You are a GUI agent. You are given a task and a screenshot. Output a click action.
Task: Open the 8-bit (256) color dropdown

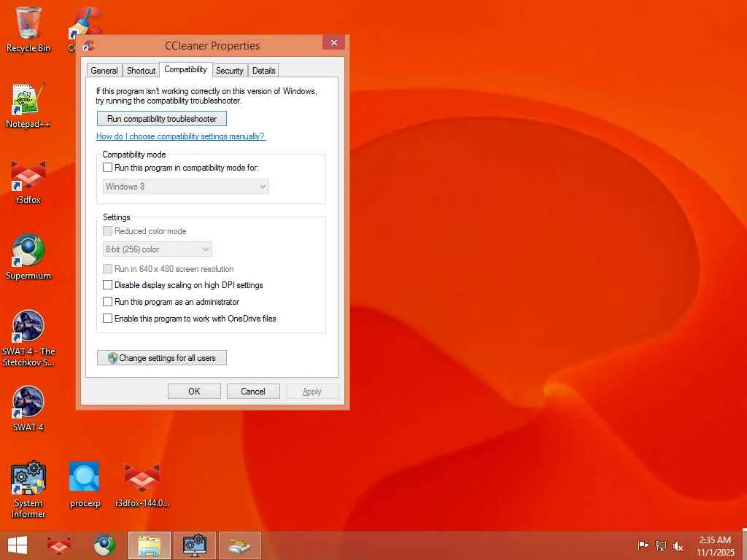[158, 249]
